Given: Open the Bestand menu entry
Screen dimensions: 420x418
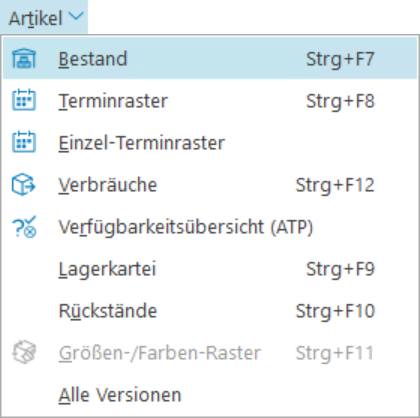Looking at the screenshot, I should coord(210,59).
